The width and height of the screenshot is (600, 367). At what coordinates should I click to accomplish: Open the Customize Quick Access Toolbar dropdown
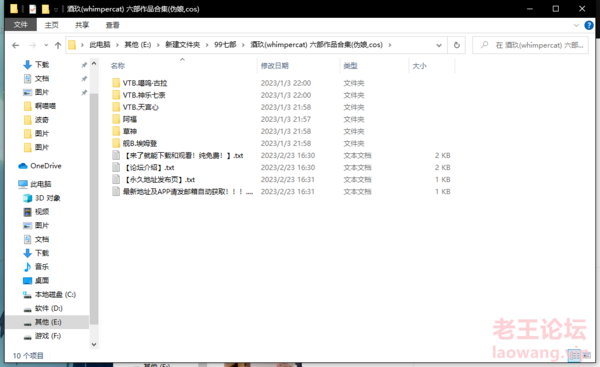(x=56, y=9)
